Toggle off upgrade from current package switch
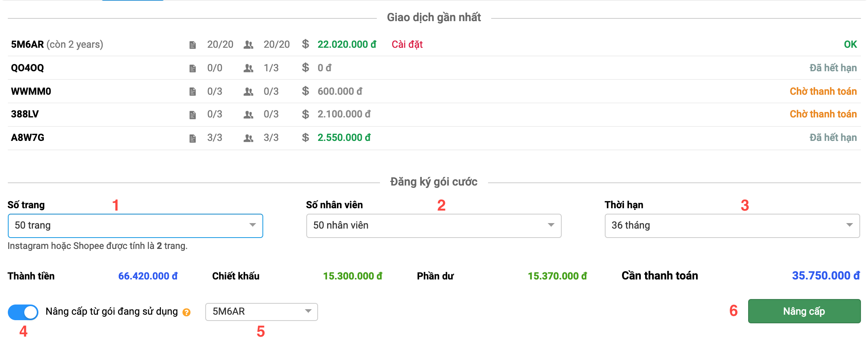Image resolution: width=868 pixels, height=346 pixels. pyautogui.click(x=23, y=312)
